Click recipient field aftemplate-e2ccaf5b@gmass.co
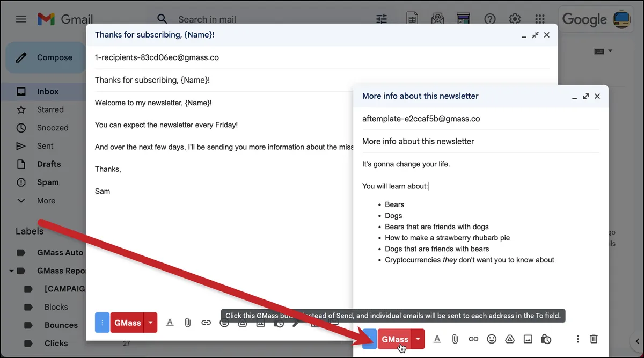Viewport: 644px width, 358px height. 421,119
